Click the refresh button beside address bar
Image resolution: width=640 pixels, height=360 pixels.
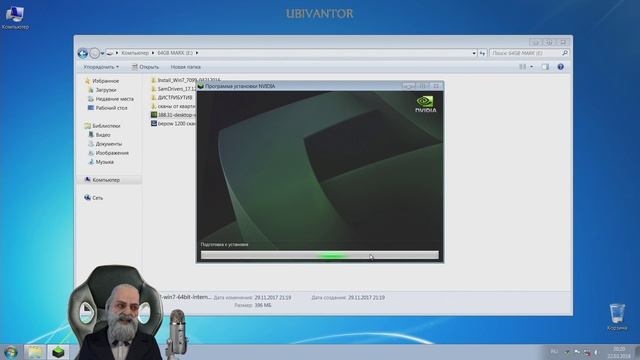pyautogui.click(x=482, y=53)
